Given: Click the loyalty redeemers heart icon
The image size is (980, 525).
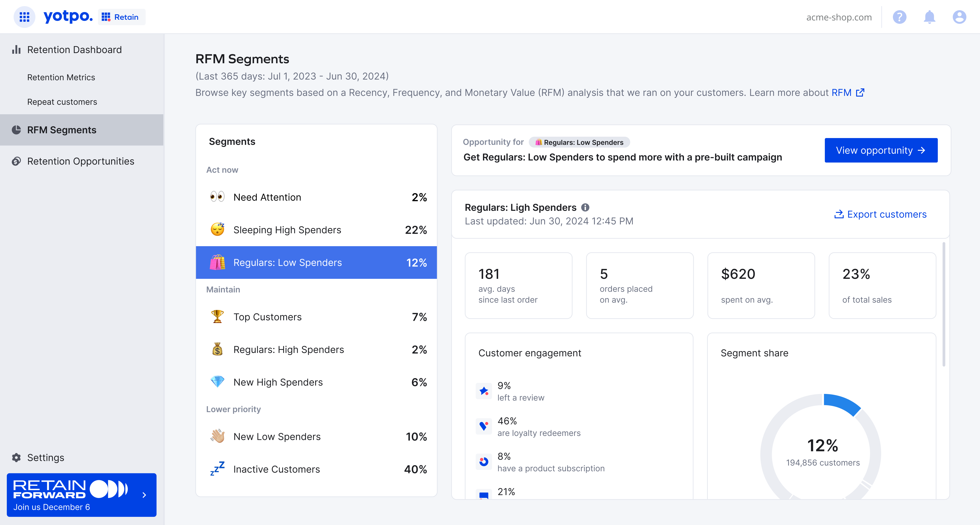Looking at the screenshot, I should (483, 426).
